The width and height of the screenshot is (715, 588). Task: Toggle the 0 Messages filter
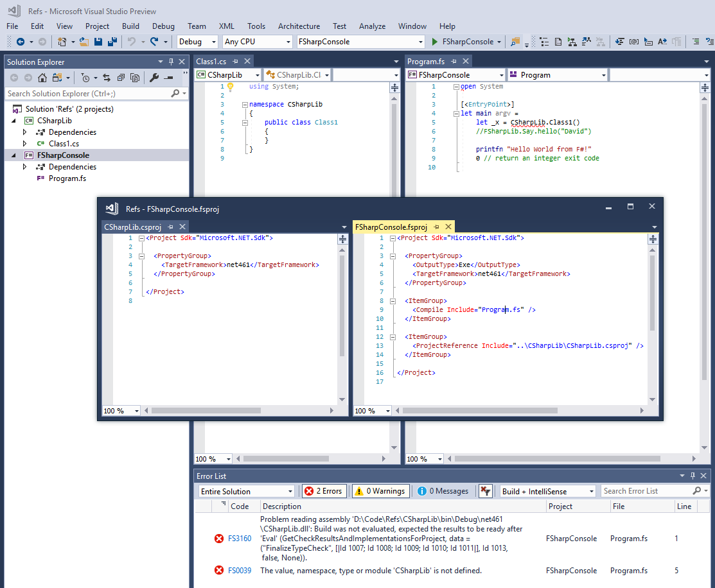(443, 491)
